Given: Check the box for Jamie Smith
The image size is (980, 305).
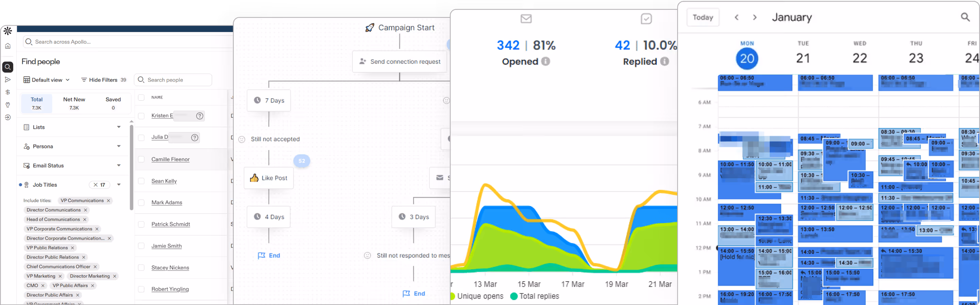Looking at the screenshot, I should click(141, 246).
